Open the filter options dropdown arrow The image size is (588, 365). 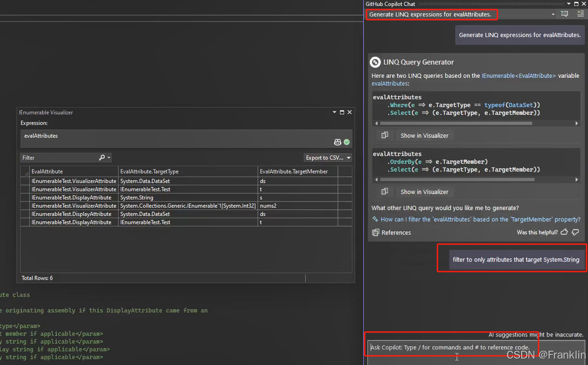[109, 158]
